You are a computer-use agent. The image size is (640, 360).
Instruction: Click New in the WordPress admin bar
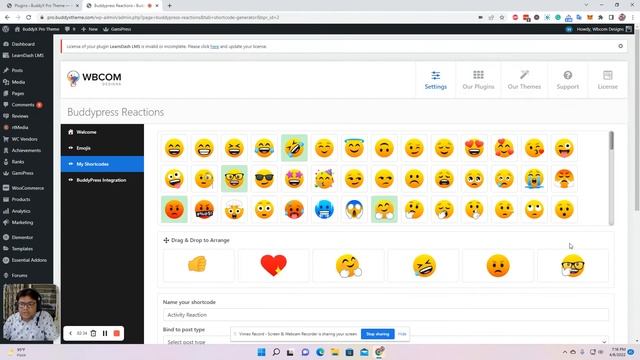pos(89,29)
